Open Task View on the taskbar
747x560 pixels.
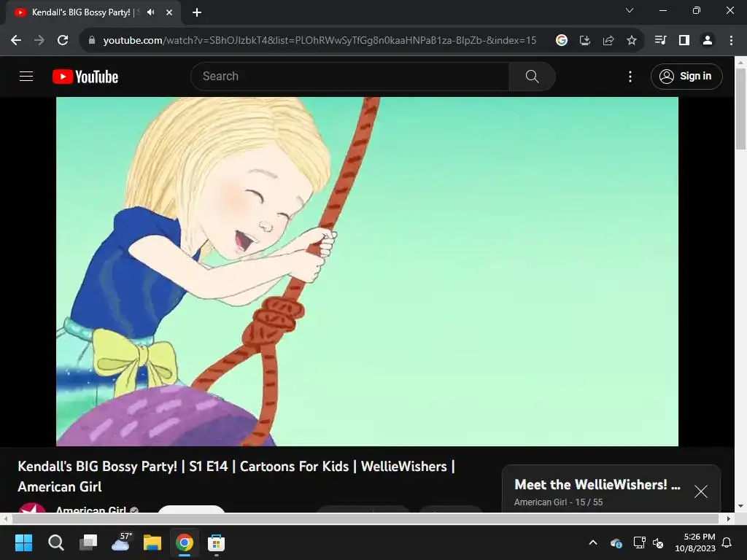(x=88, y=542)
